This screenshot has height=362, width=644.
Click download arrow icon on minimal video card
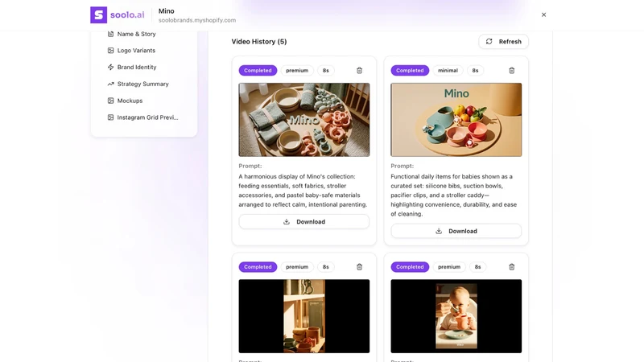439,231
